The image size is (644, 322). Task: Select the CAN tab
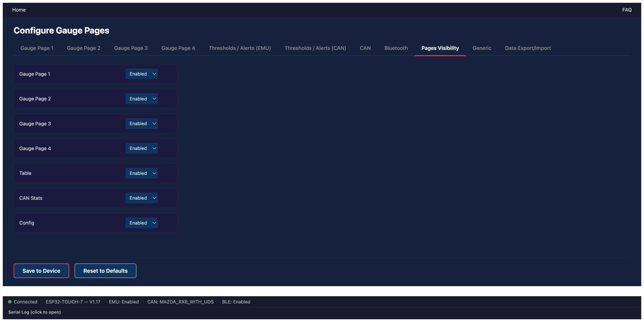pos(365,48)
